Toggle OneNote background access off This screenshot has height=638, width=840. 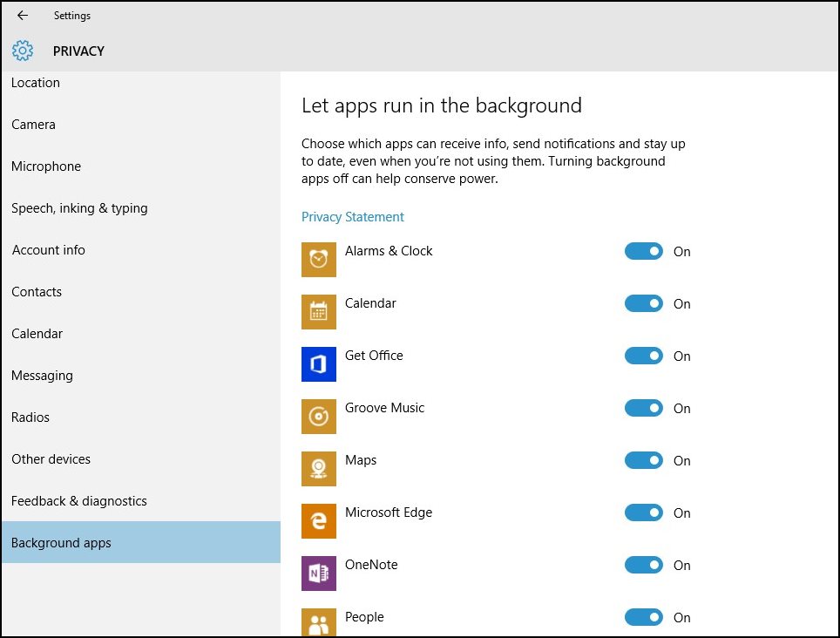coord(643,565)
